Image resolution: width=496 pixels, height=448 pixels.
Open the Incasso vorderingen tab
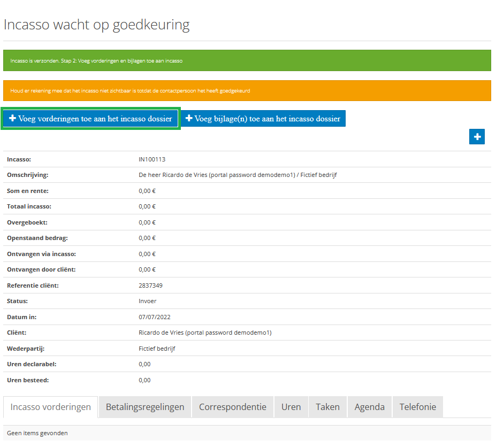click(x=51, y=407)
